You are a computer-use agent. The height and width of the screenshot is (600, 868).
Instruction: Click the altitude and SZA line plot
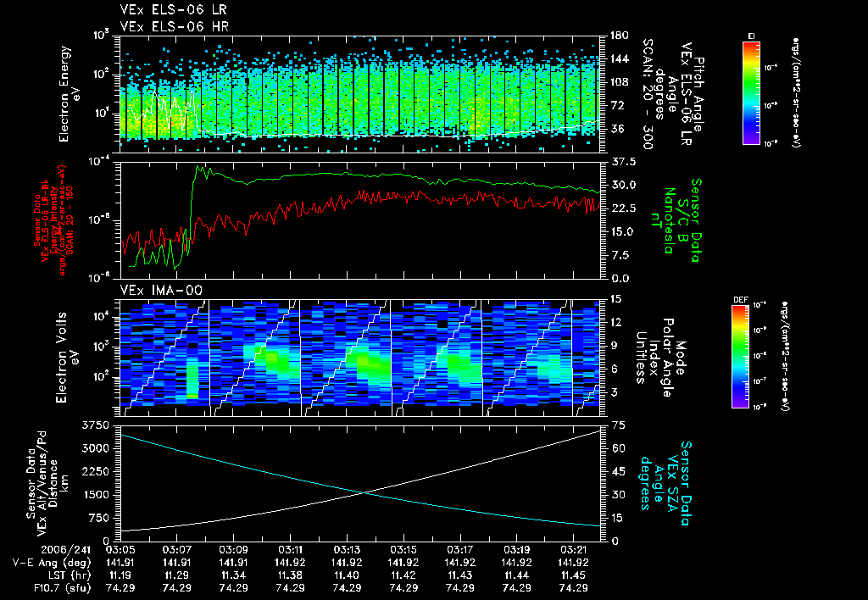tap(359, 483)
